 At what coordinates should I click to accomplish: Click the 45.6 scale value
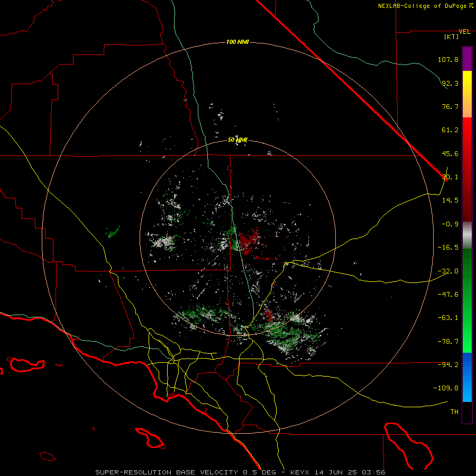450,153
